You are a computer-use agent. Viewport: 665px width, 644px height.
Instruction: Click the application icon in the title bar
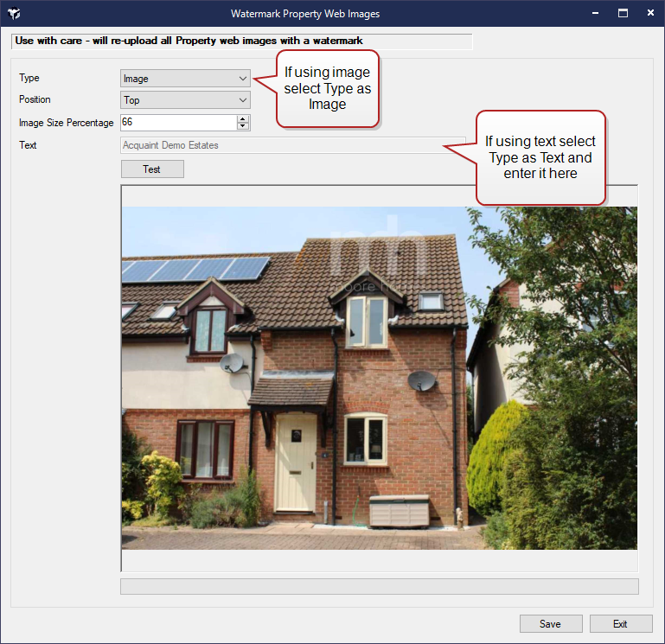point(14,14)
